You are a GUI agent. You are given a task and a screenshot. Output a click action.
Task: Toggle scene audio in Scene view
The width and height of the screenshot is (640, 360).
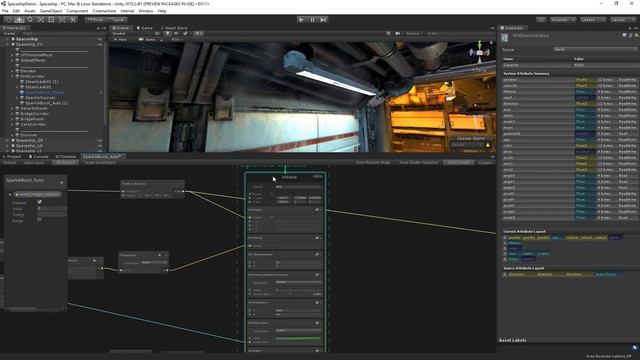tap(176, 33)
